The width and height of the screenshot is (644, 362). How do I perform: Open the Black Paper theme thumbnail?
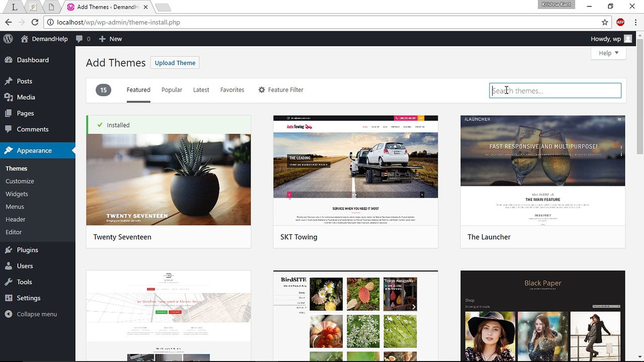(543, 316)
